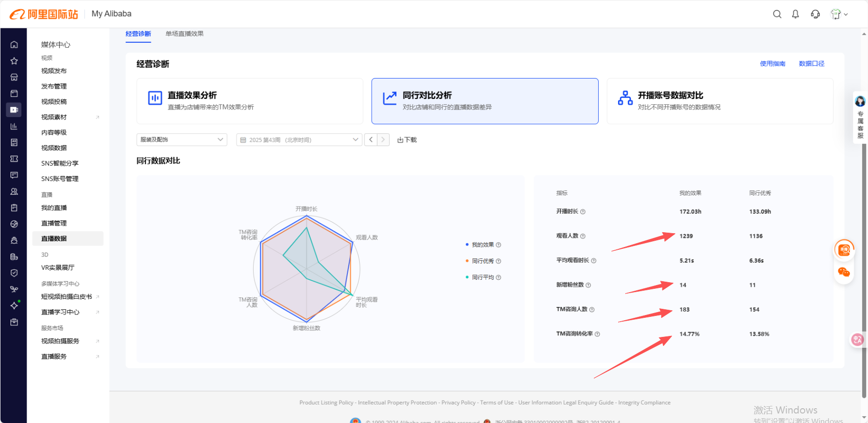
Task: Open the home icon in left sidebar
Action: (x=14, y=45)
